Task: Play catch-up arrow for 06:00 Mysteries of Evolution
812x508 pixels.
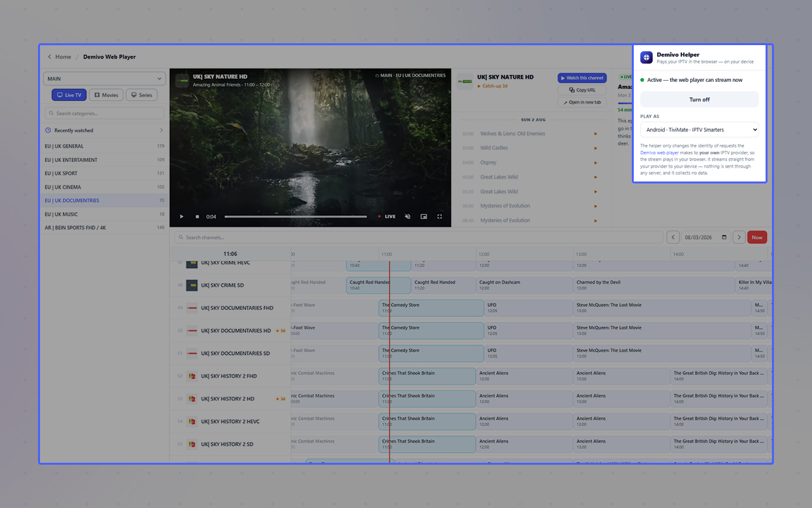Action: click(596, 206)
